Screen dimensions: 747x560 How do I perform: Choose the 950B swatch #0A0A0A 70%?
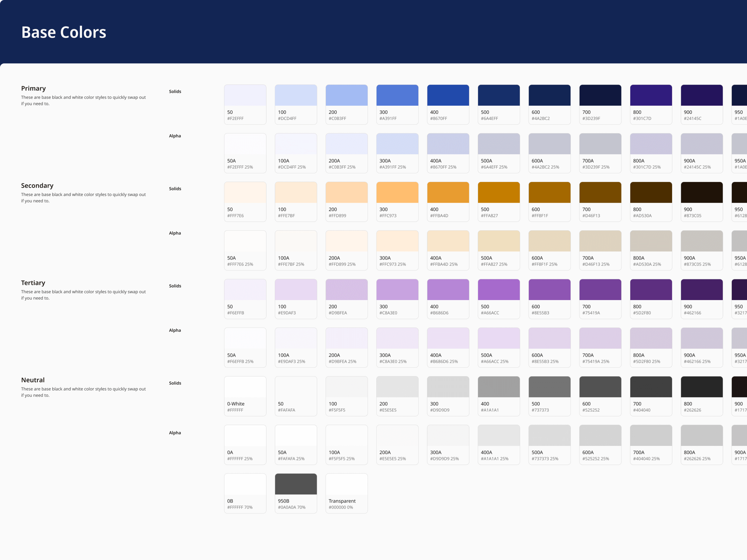[x=296, y=493]
